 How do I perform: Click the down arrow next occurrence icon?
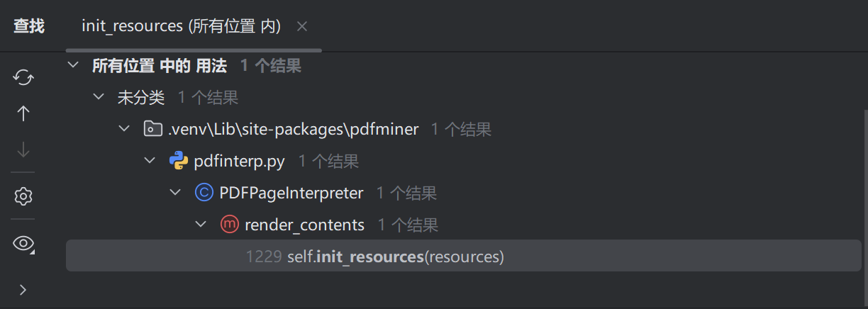pyautogui.click(x=23, y=150)
